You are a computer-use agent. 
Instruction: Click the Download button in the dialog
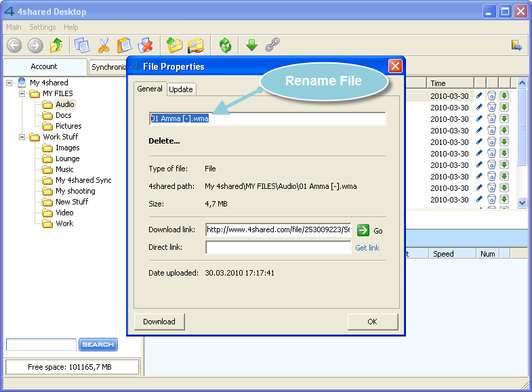(159, 322)
